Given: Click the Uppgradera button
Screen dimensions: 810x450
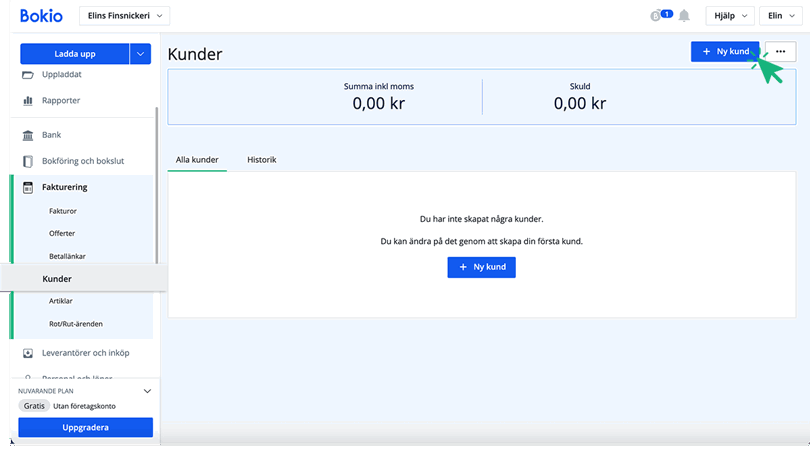Looking at the screenshot, I should 85,427.
